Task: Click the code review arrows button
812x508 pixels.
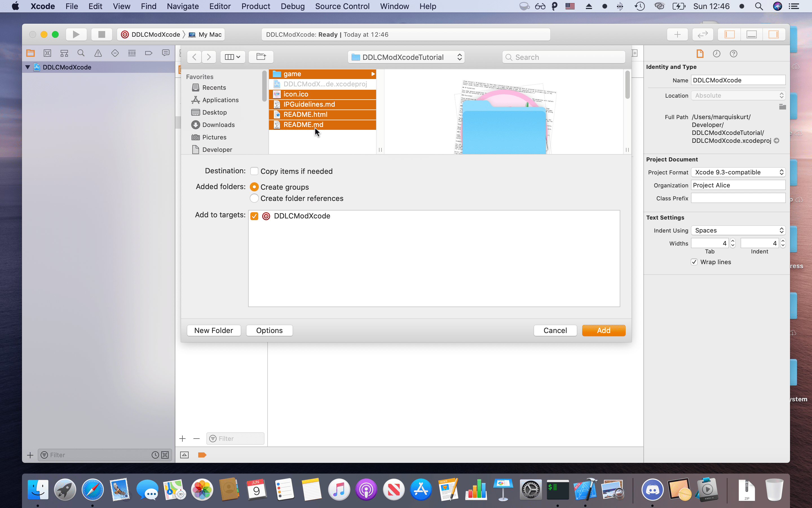Action: click(x=703, y=34)
